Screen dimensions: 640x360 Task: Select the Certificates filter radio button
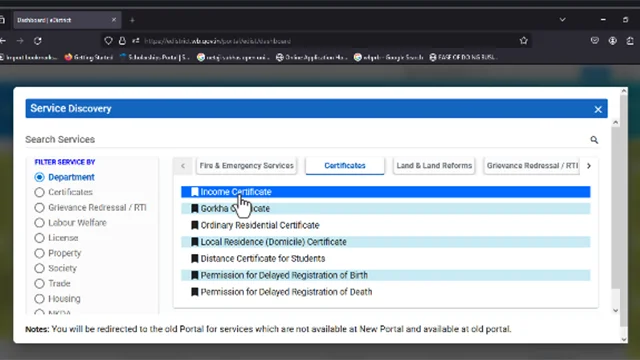click(39, 192)
